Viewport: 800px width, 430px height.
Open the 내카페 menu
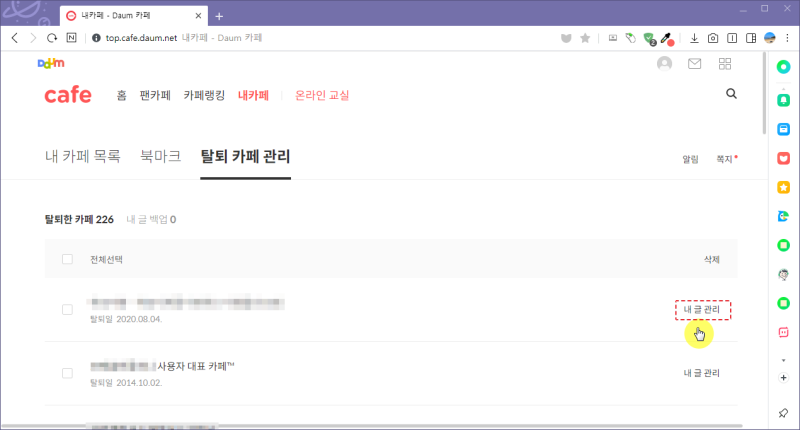click(x=253, y=95)
